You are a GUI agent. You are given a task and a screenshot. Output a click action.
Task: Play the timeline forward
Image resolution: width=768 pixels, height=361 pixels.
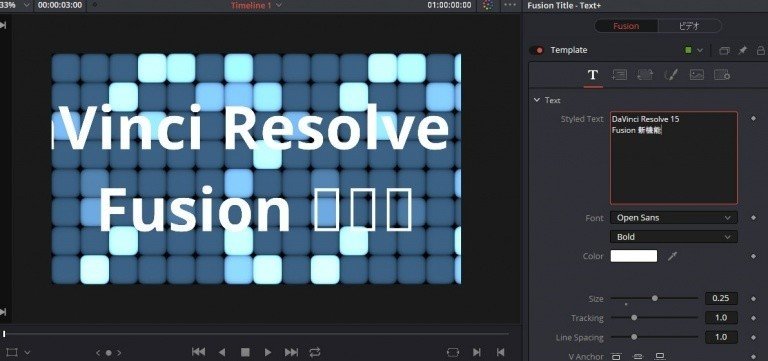tap(268, 352)
